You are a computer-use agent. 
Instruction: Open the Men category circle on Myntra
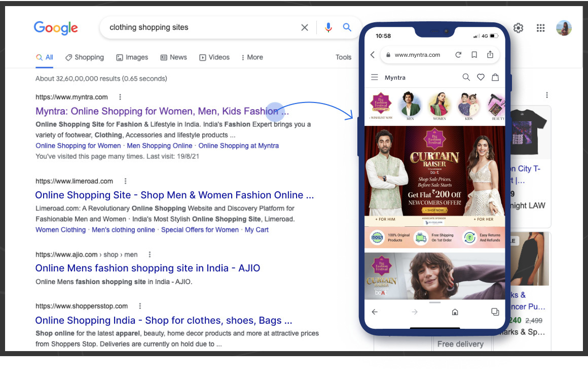410,105
